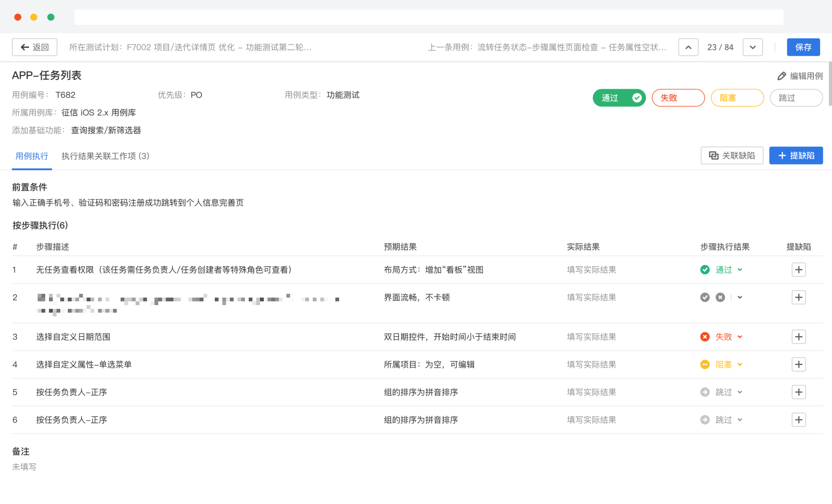832x504 pixels.
Task: Click plus icon to file defect for step 6
Action: pyautogui.click(x=798, y=420)
